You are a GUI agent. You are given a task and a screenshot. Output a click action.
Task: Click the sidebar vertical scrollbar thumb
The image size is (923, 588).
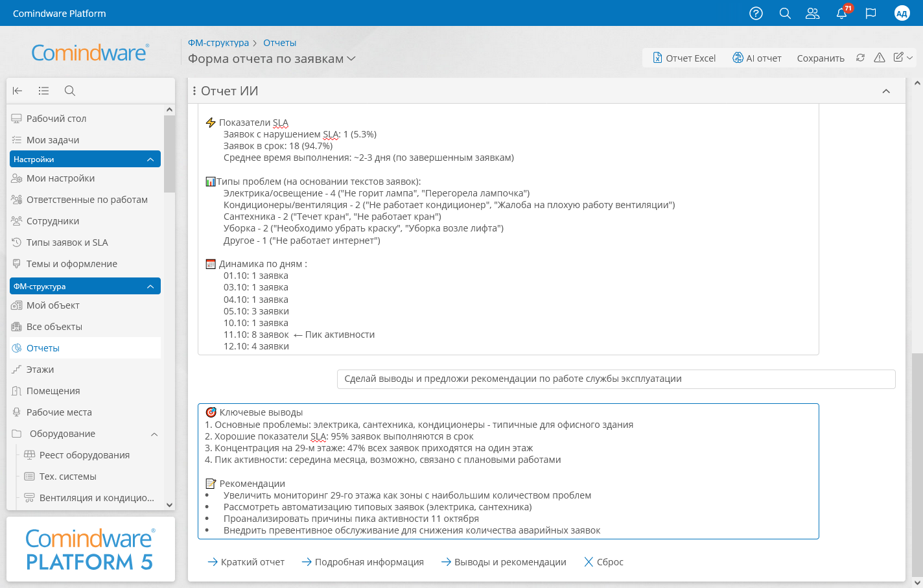tap(169, 154)
